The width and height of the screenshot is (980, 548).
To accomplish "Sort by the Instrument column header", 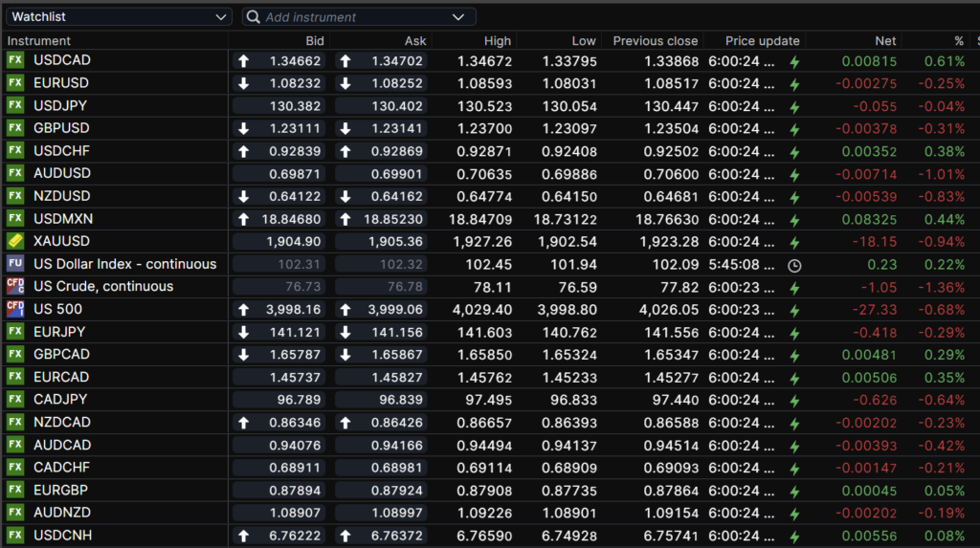I will 38,41.
